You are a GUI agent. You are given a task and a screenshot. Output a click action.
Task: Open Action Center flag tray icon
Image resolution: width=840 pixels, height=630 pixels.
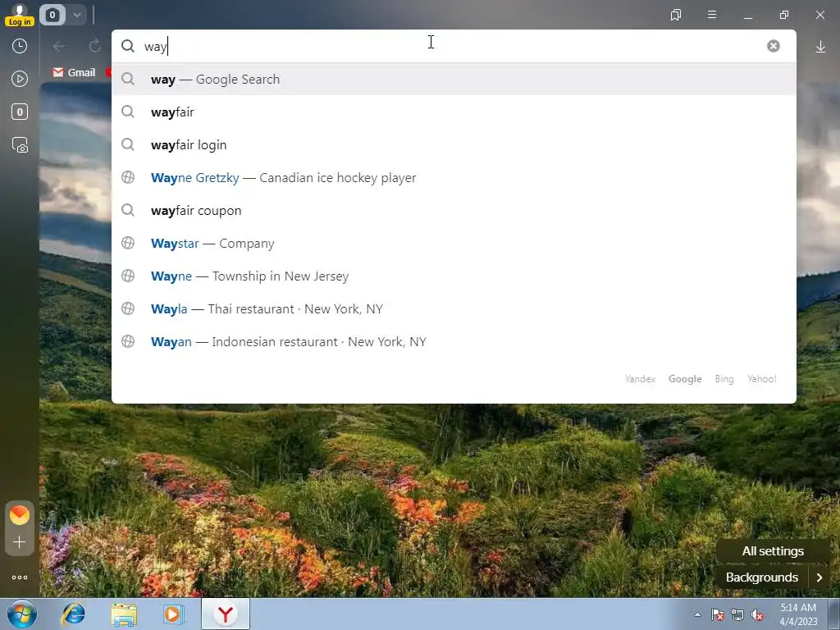[x=718, y=614]
